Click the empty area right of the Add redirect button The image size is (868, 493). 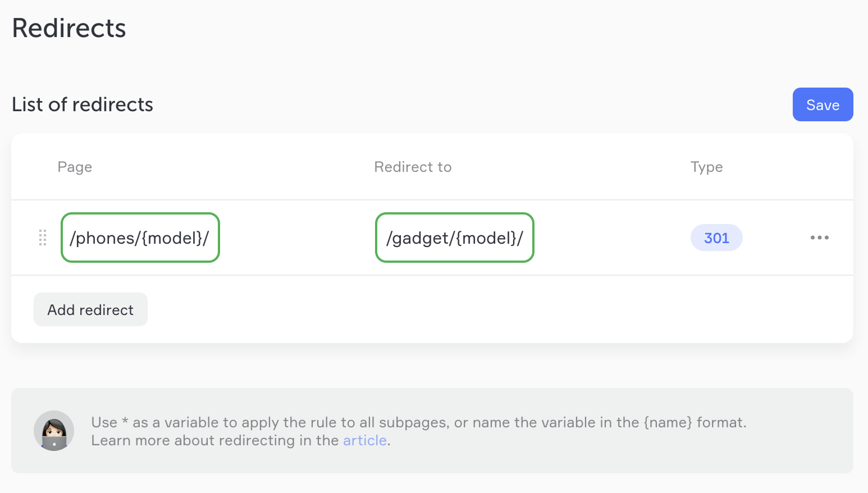pyautogui.click(x=449, y=309)
